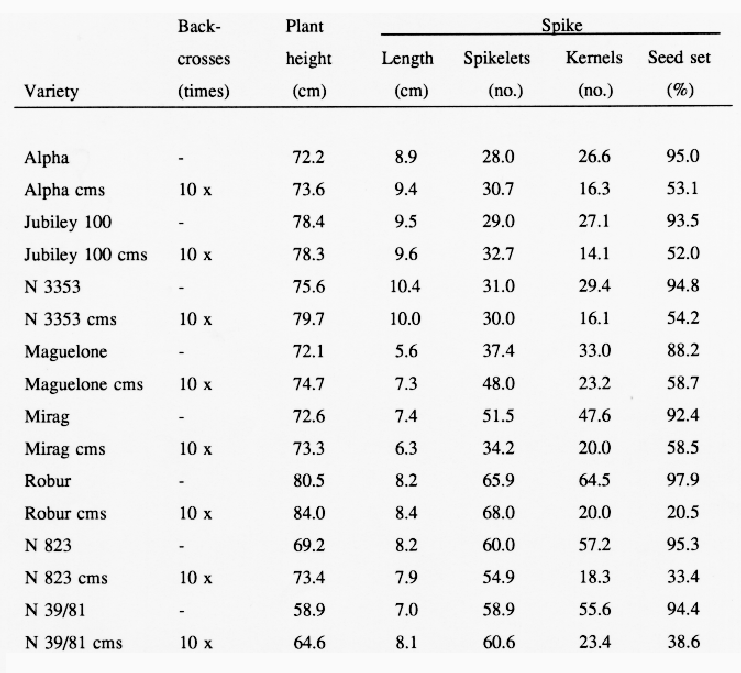Click the Kernels (no.) header
The width and height of the screenshot is (741, 673).
click(594, 73)
